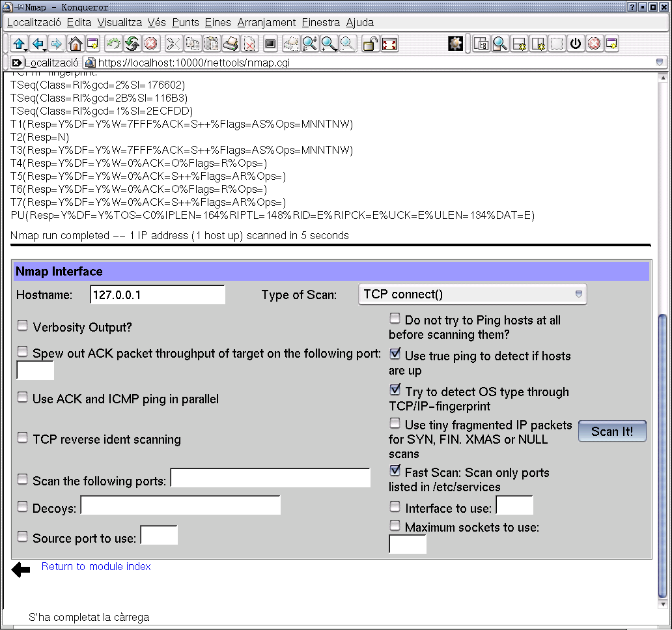Viewport: 672px width, 630px height.
Task: Click the magnifier icon in extra toolbar
Action: coord(500,44)
